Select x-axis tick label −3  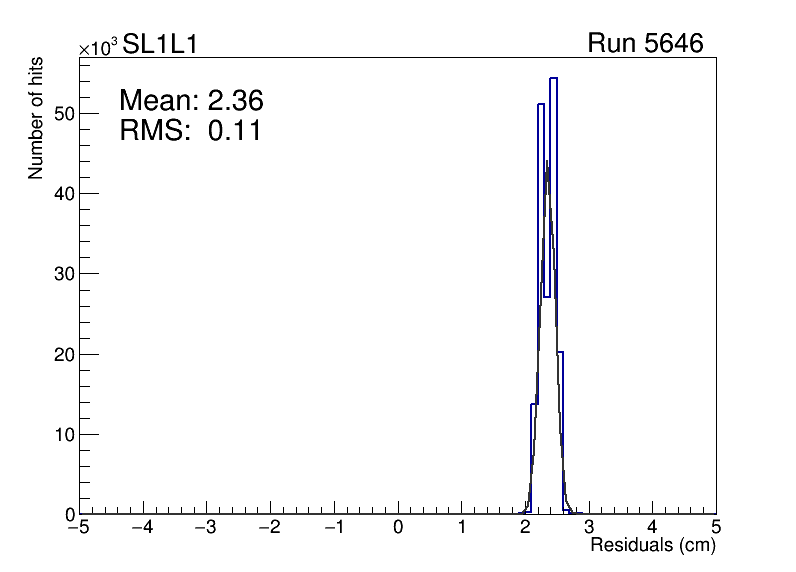tap(205, 527)
